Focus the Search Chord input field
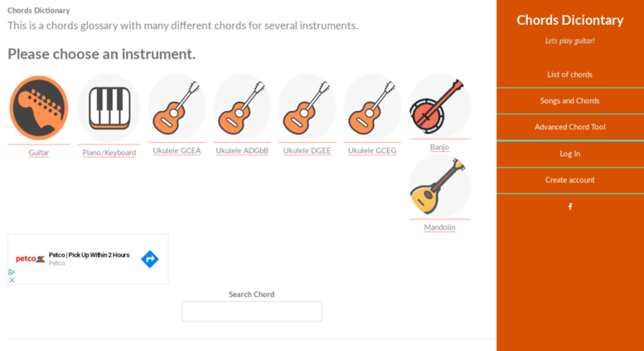 tap(252, 311)
